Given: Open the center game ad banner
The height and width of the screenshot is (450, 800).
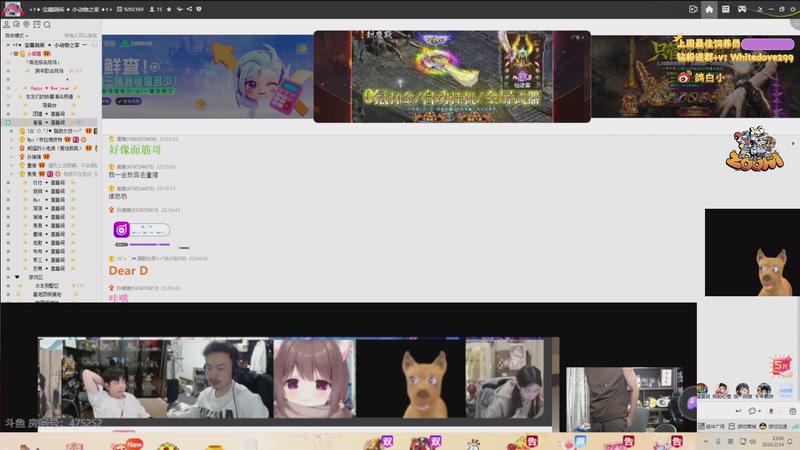Looking at the screenshot, I should pyautogui.click(x=452, y=77).
